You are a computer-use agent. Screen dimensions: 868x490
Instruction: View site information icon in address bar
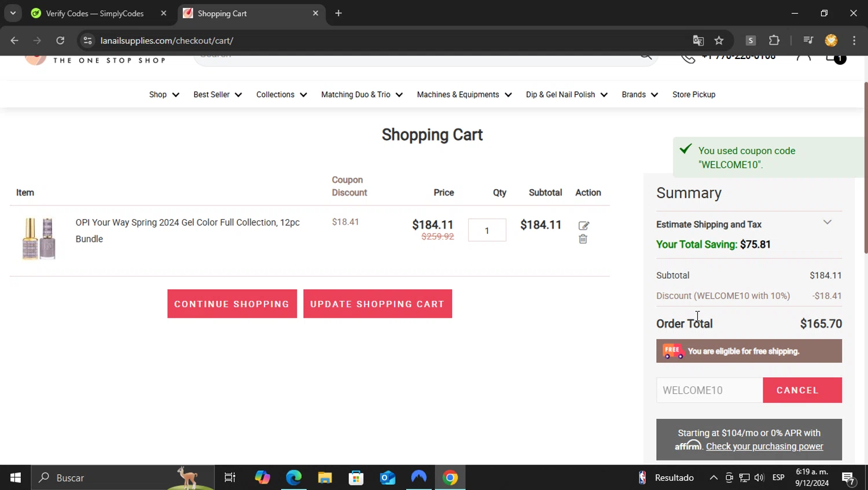click(x=87, y=40)
